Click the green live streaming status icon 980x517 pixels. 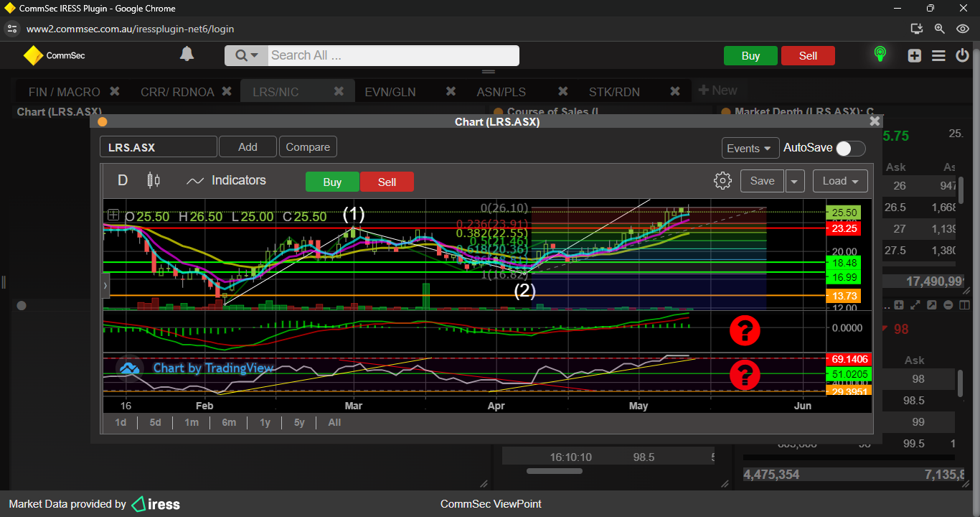click(x=880, y=55)
